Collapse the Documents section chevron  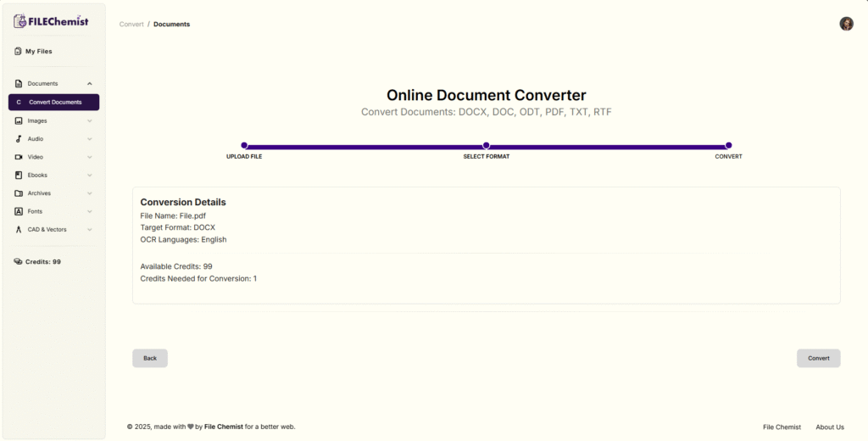point(90,84)
